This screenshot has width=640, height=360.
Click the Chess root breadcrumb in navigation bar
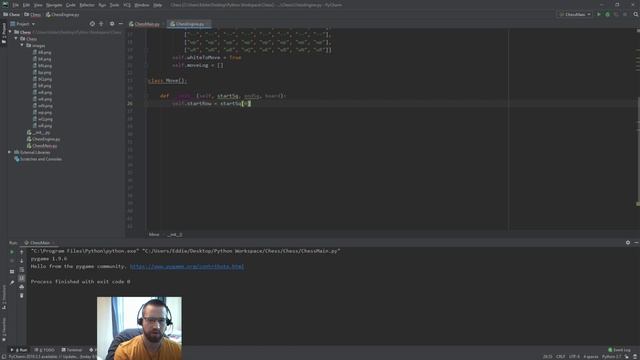[11, 14]
